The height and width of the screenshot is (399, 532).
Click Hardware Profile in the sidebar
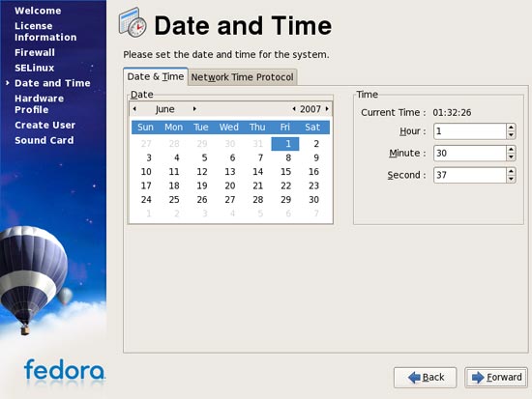(x=39, y=104)
